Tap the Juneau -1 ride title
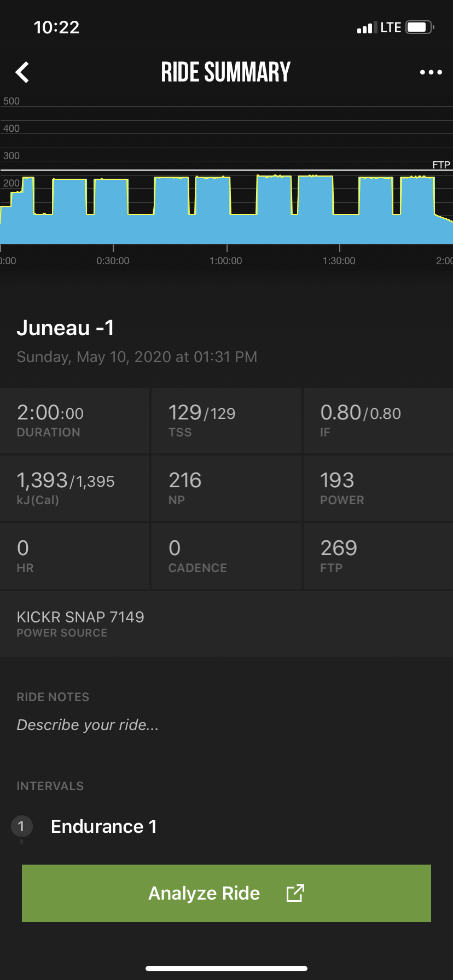This screenshot has height=980, width=453. (66, 328)
